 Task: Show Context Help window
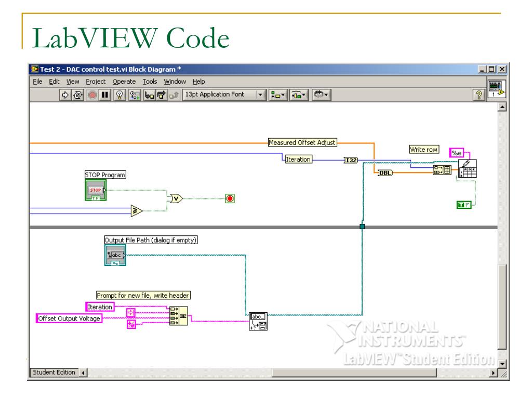478,95
